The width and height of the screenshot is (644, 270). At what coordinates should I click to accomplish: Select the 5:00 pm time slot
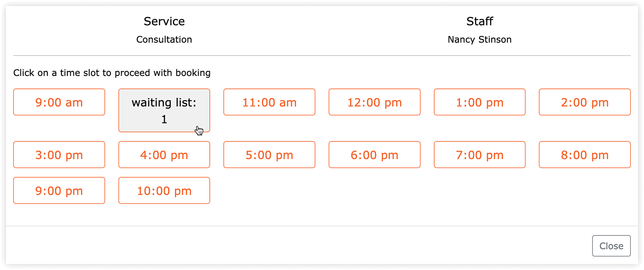[269, 155]
